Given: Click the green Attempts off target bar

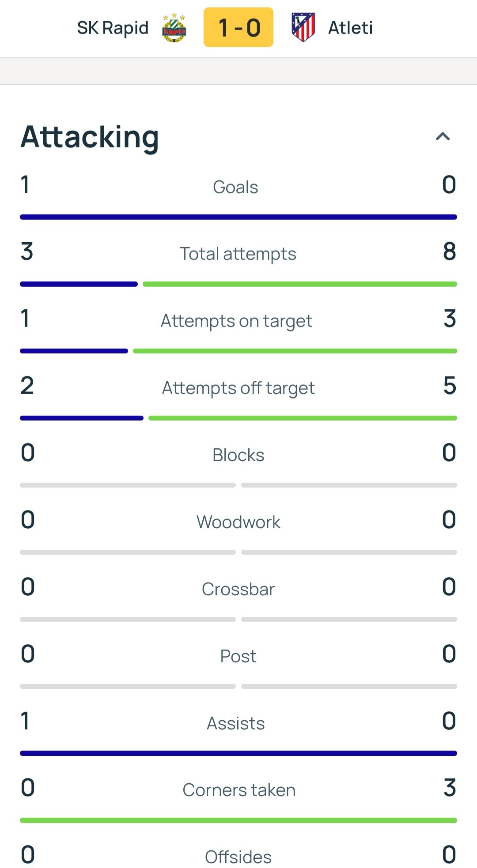Looking at the screenshot, I should (x=303, y=418).
